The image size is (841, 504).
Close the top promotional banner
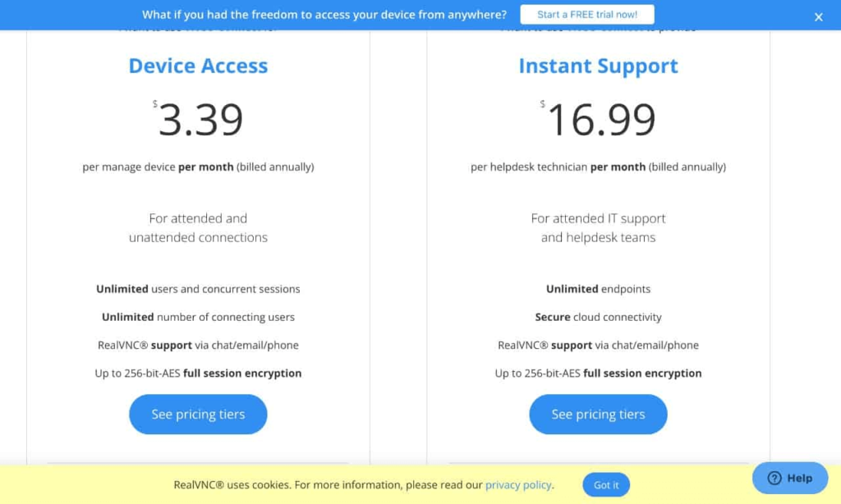pyautogui.click(x=818, y=16)
